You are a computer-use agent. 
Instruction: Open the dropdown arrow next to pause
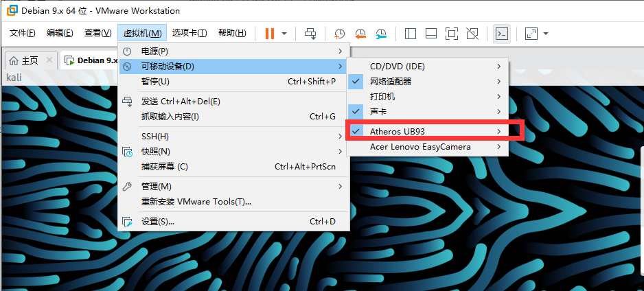pyautogui.click(x=284, y=34)
